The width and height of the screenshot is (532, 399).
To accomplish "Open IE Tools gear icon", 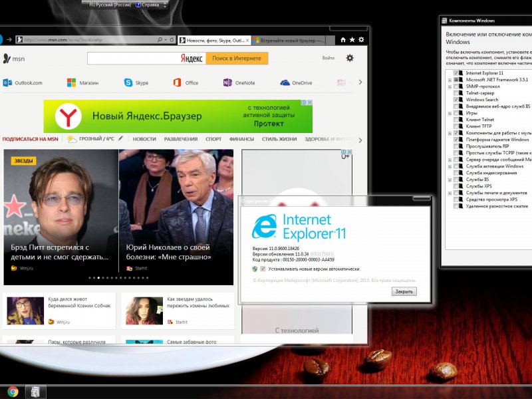I will pyautogui.click(x=361, y=40).
